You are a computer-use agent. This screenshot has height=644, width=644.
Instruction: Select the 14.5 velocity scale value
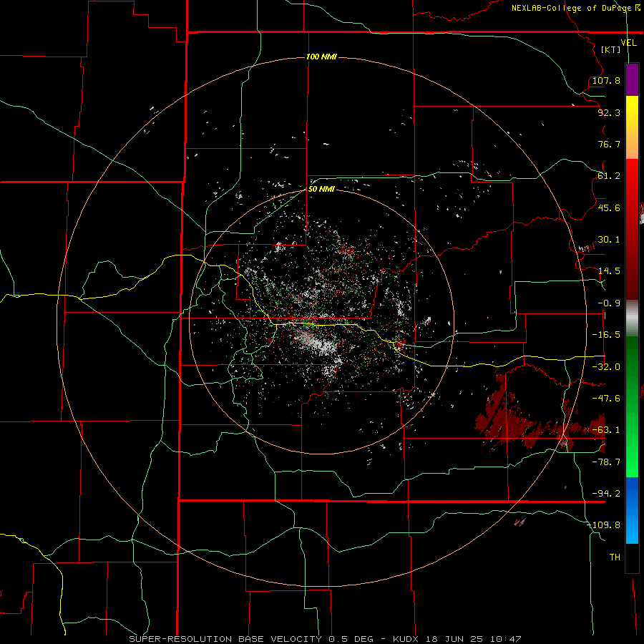[x=609, y=271]
